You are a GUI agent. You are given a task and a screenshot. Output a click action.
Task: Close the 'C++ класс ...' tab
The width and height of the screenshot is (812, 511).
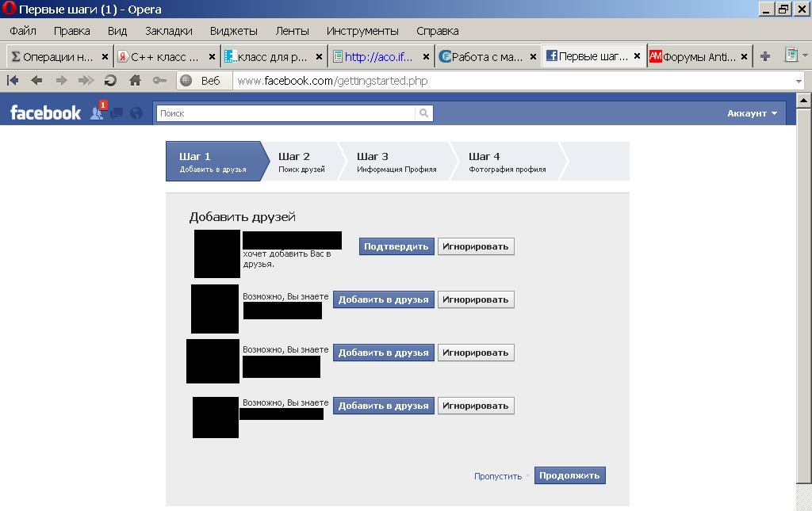(x=212, y=57)
